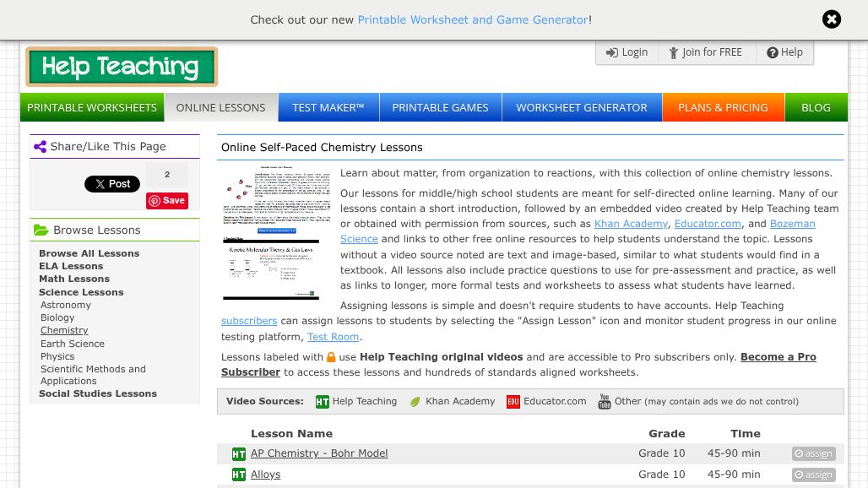This screenshot has width=868, height=488.
Task: Follow the Khan Academy link
Action: [631, 224]
